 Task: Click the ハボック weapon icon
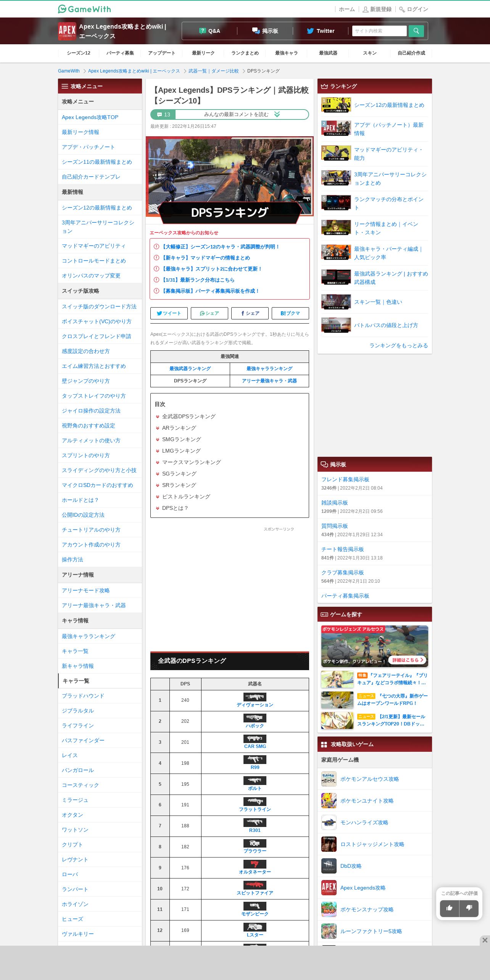255,718
